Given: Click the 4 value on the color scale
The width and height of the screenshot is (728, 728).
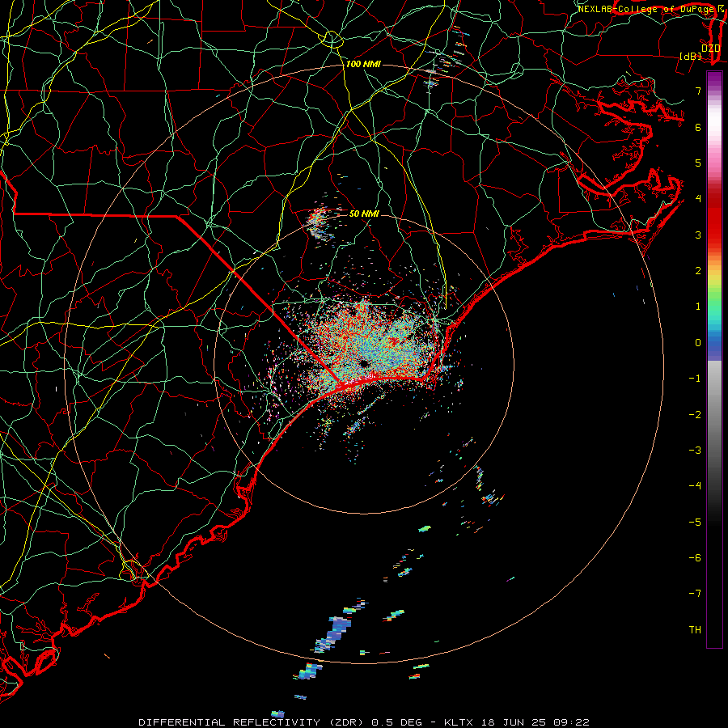Looking at the screenshot, I should [x=698, y=198].
